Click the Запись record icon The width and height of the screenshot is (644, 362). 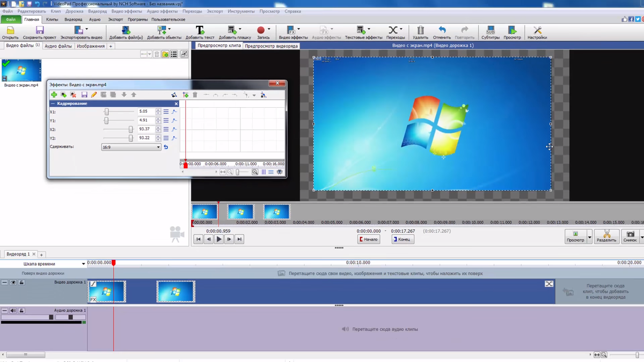(261, 31)
